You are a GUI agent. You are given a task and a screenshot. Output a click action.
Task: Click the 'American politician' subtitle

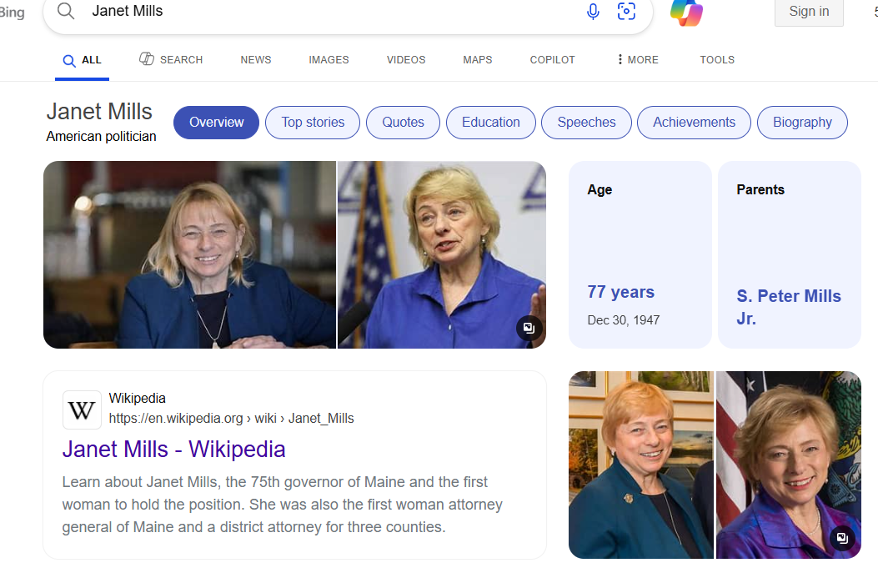point(102,136)
